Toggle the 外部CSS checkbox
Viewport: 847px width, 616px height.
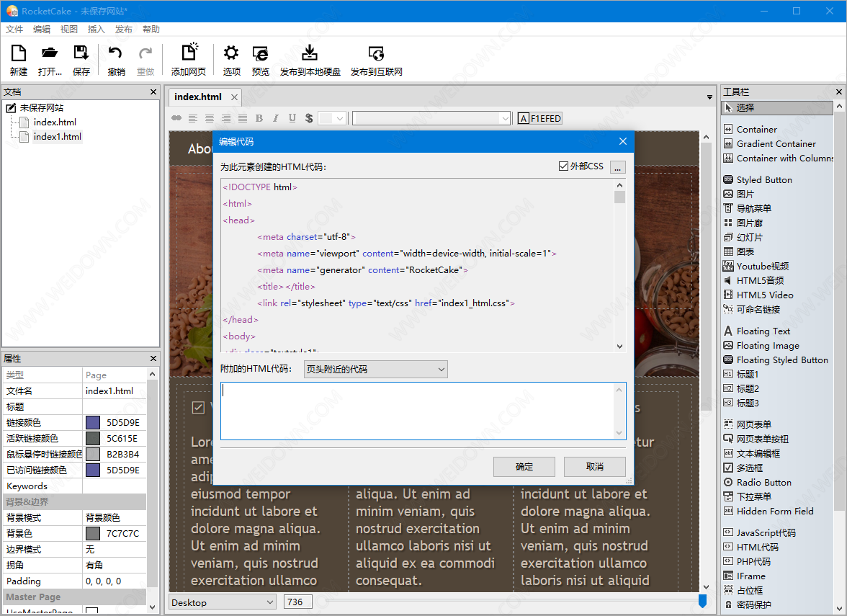pyautogui.click(x=564, y=166)
